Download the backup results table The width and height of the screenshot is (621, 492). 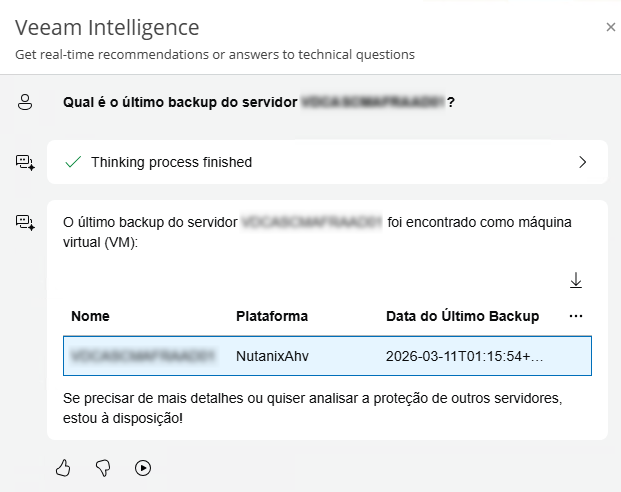tap(576, 281)
